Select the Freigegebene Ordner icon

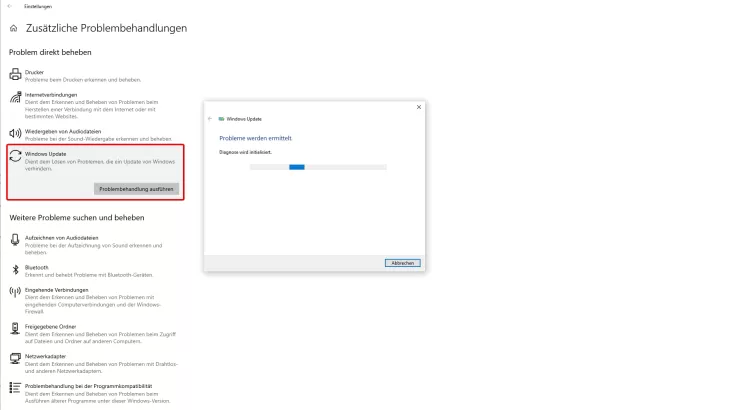pos(15,328)
